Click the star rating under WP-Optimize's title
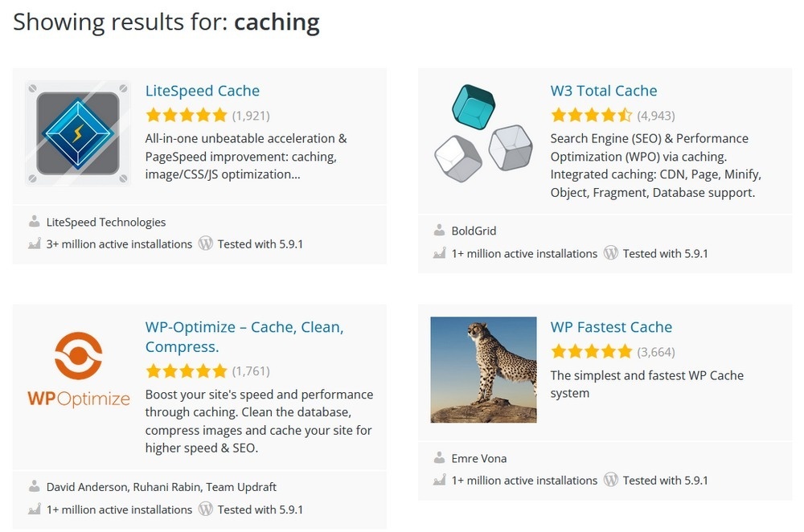Image resolution: width=804 pixels, height=532 pixels. 186,370
